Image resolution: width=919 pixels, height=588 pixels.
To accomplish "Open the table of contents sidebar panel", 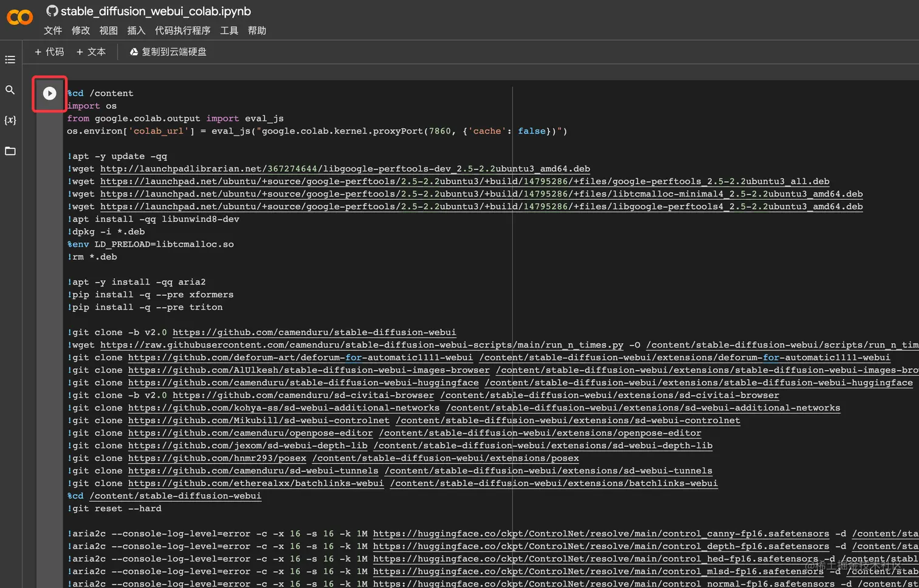I will pos(10,60).
